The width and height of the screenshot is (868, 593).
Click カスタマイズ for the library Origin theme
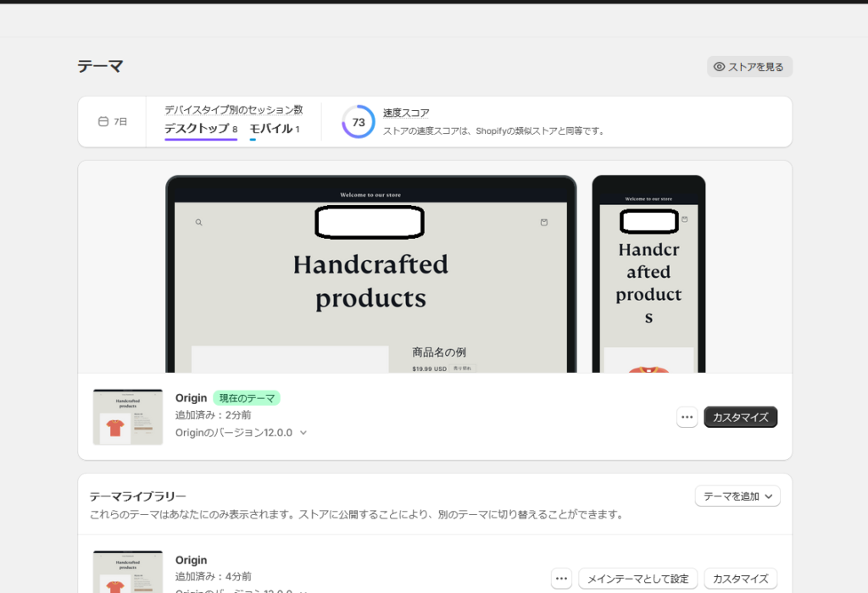(740, 579)
